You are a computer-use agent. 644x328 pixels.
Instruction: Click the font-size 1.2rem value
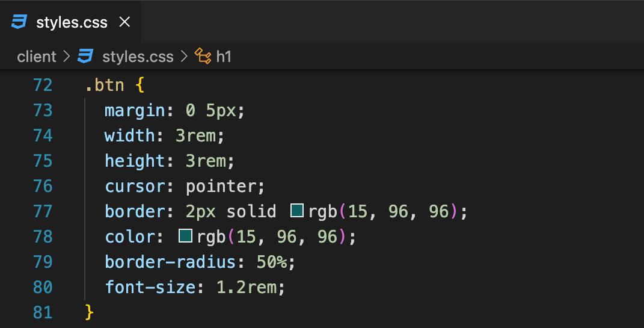point(247,287)
